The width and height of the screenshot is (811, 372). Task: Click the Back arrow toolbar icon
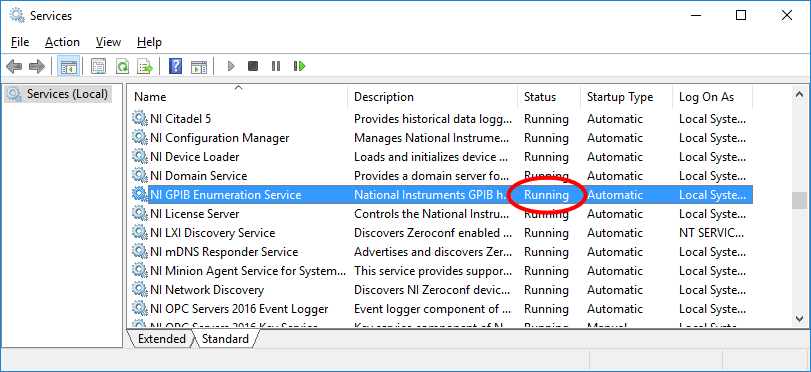[14, 66]
